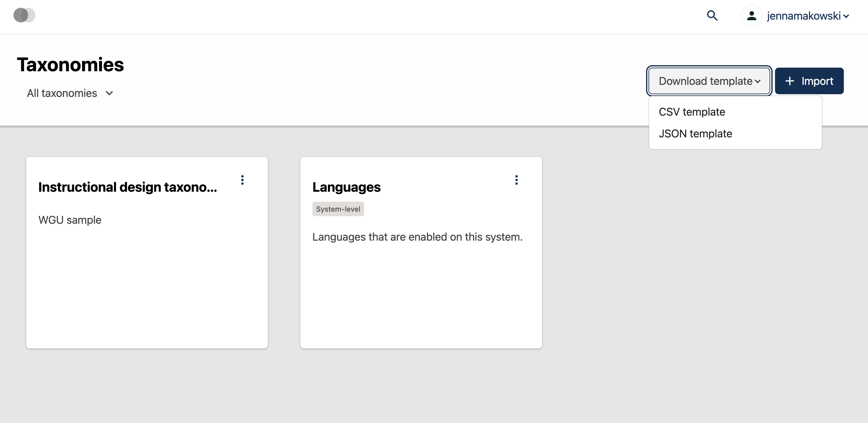868x423 pixels.
Task: Click the user avatar icon
Action: click(751, 15)
